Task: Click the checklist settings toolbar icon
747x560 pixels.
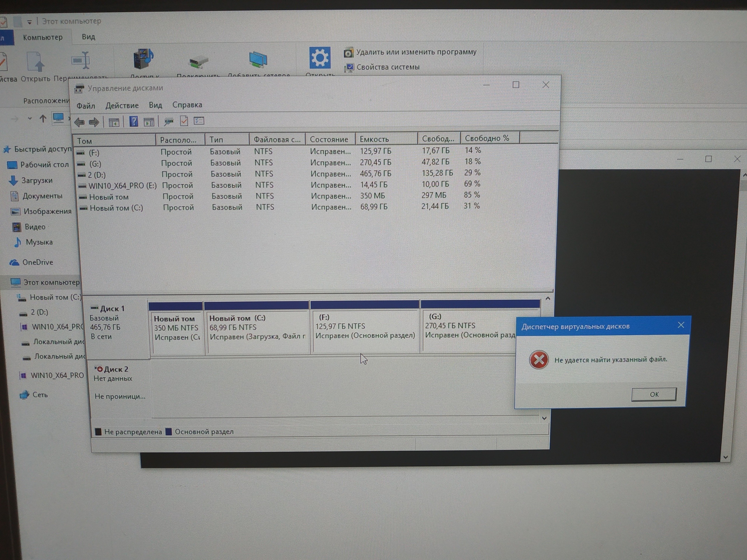Action: tap(199, 121)
